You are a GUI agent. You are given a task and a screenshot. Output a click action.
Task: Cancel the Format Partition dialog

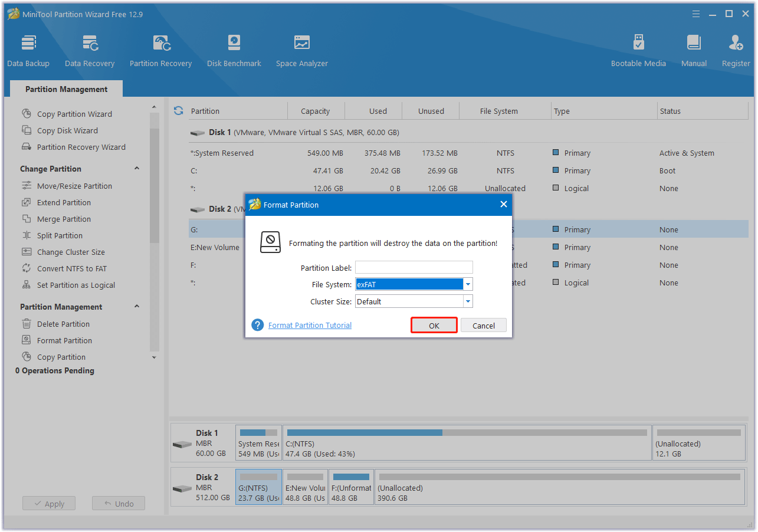483,326
